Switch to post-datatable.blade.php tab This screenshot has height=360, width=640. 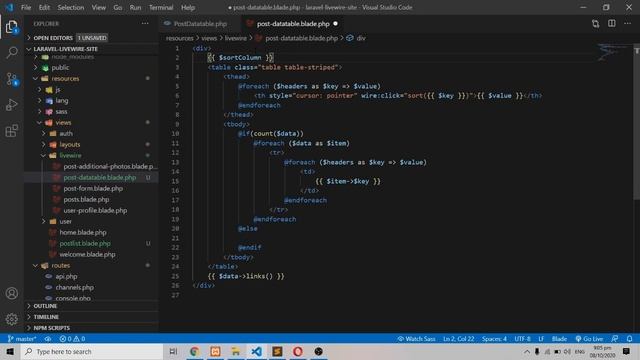click(x=293, y=24)
